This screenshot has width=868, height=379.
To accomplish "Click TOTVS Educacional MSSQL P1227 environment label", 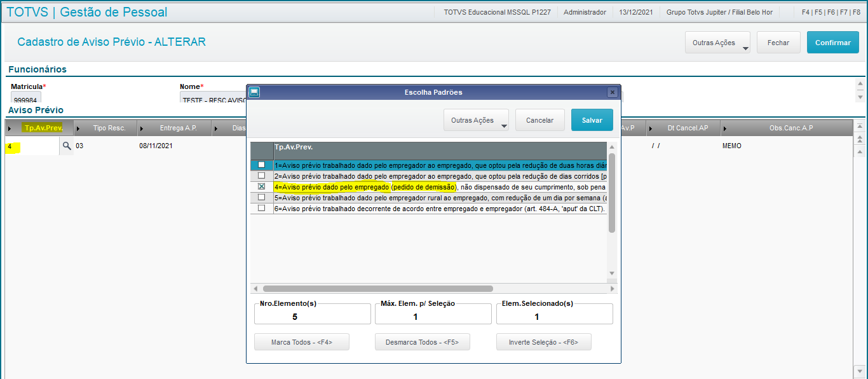I will 497,12.
